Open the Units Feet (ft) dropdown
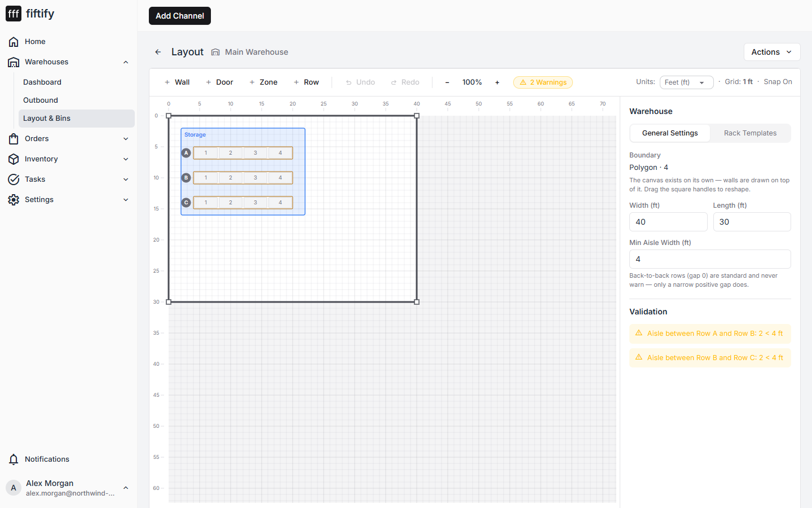Image resolution: width=812 pixels, height=508 pixels. click(686, 82)
